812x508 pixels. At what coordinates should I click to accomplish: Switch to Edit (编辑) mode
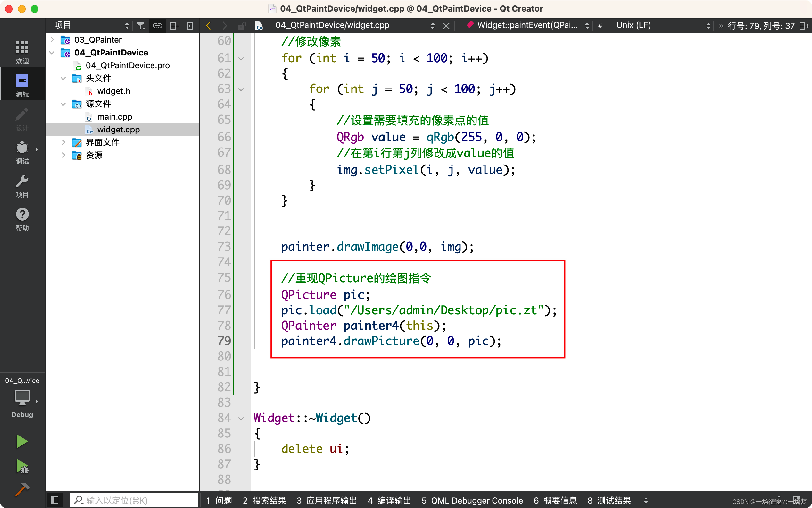pyautogui.click(x=22, y=85)
